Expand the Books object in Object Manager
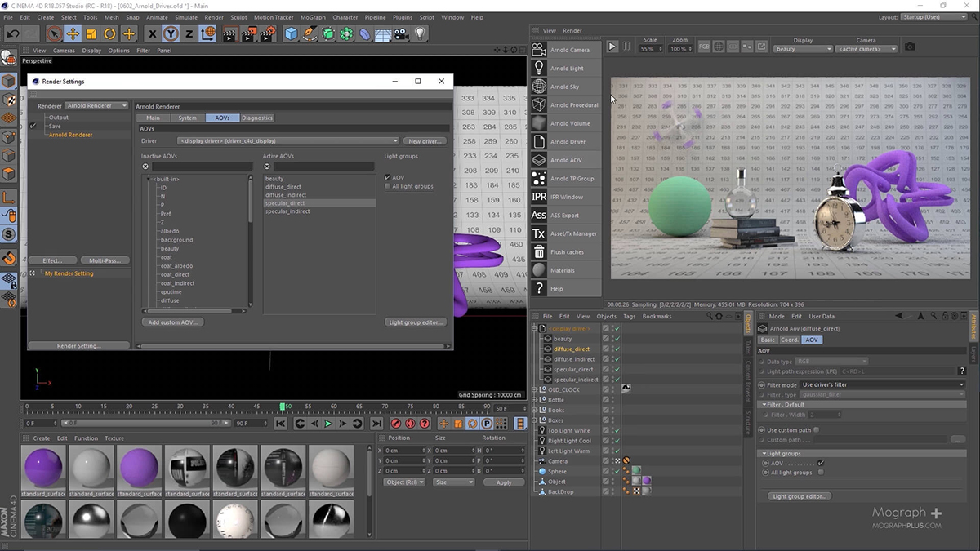The height and width of the screenshot is (551, 980). pos(535,410)
